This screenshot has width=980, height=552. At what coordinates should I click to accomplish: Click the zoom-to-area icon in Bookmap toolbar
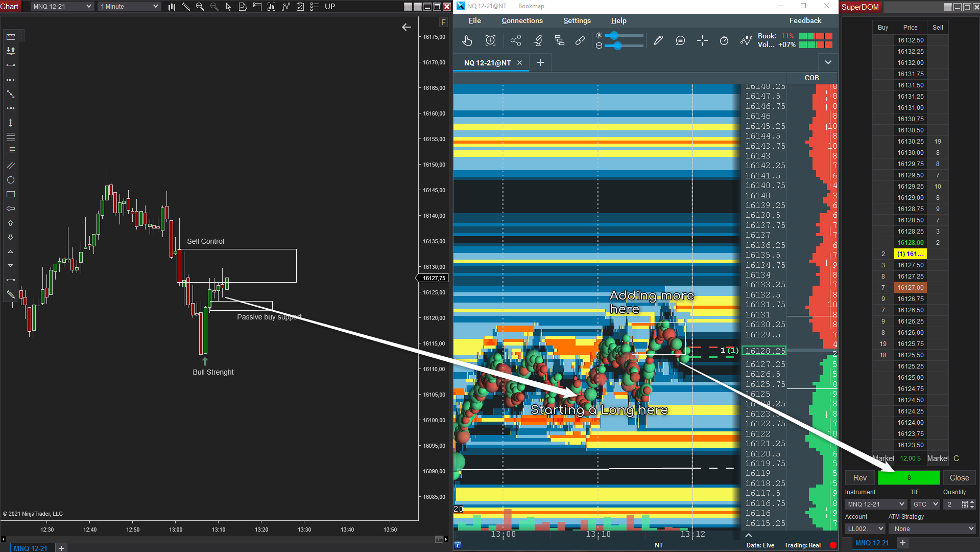coord(490,40)
